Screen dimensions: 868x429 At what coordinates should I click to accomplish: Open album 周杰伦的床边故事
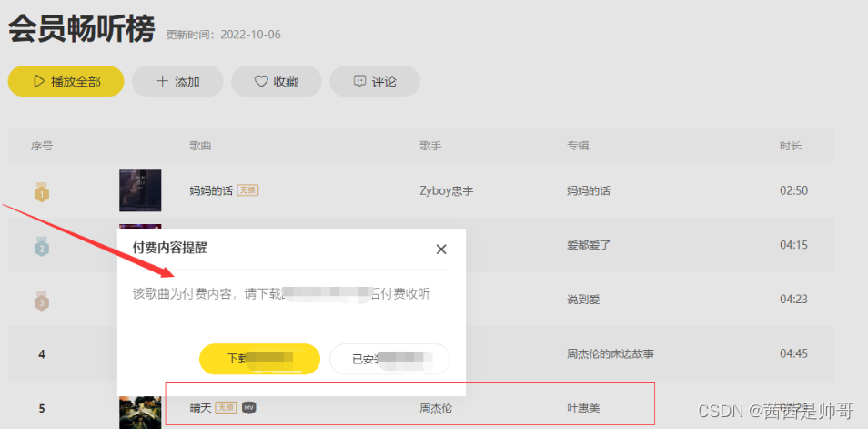611,353
